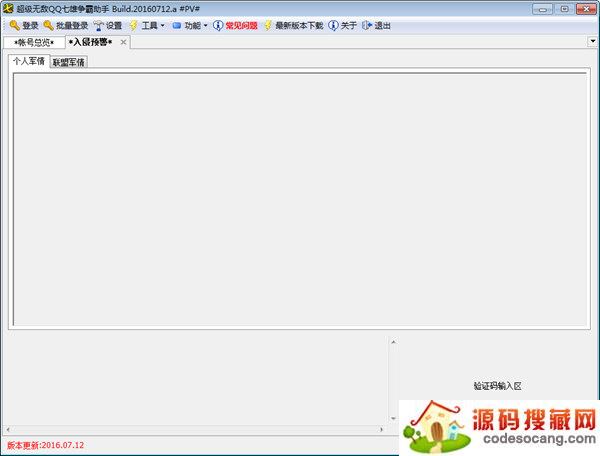Click the log panel scroll up arrow
The image size is (600, 456).
pos(393,342)
